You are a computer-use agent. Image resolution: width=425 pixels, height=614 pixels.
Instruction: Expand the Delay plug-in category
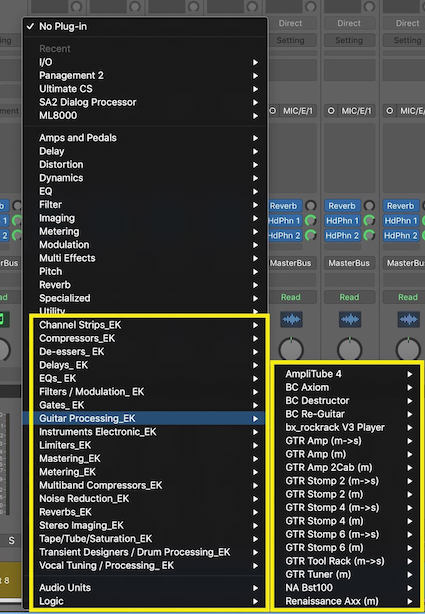click(145, 151)
